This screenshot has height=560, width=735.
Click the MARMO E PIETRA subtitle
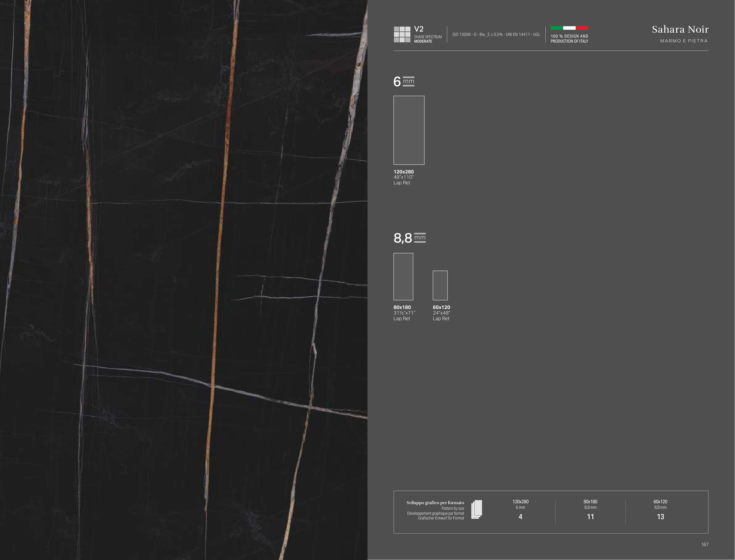(x=684, y=41)
